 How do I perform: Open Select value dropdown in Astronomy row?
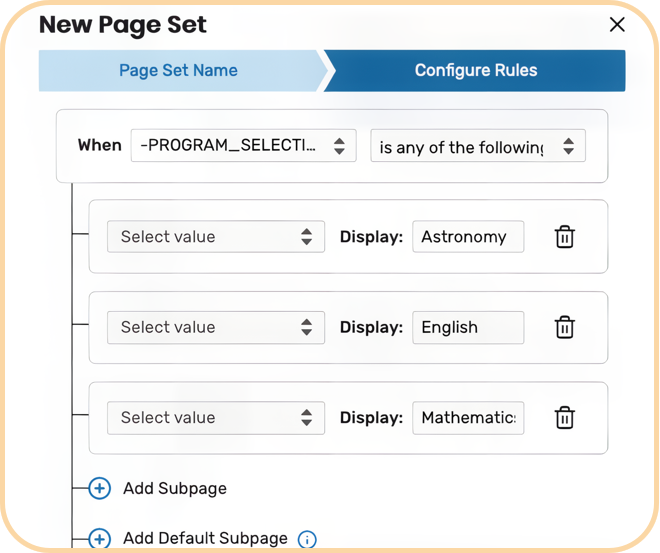pos(216,237)
